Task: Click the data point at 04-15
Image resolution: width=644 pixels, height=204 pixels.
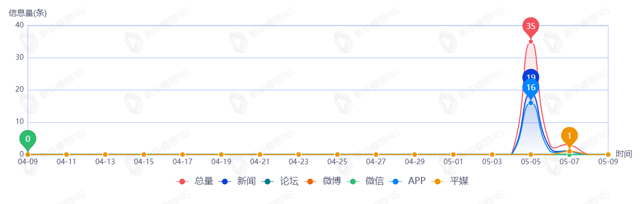Action: (144, 155)
